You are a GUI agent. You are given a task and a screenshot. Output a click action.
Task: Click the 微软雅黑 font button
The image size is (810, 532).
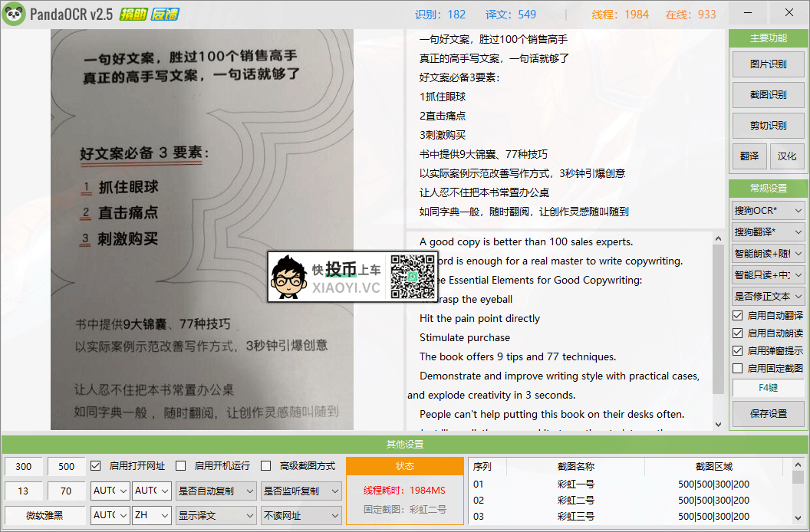pyautogui.click(x=45, y=515)
